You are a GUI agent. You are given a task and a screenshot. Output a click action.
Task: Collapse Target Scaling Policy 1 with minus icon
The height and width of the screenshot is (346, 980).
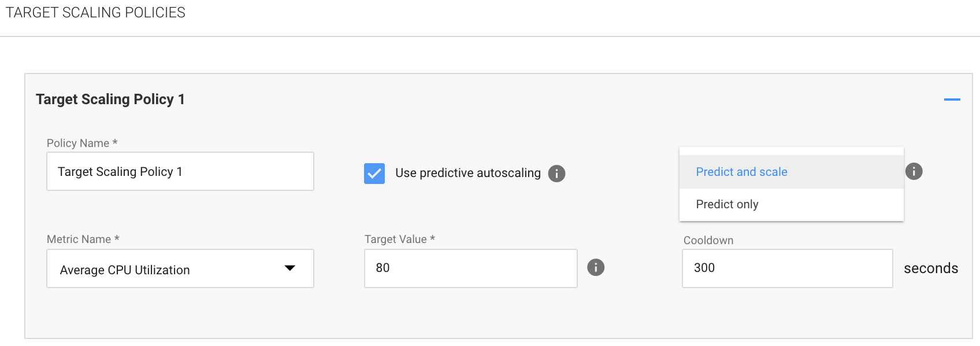[952, 100]
